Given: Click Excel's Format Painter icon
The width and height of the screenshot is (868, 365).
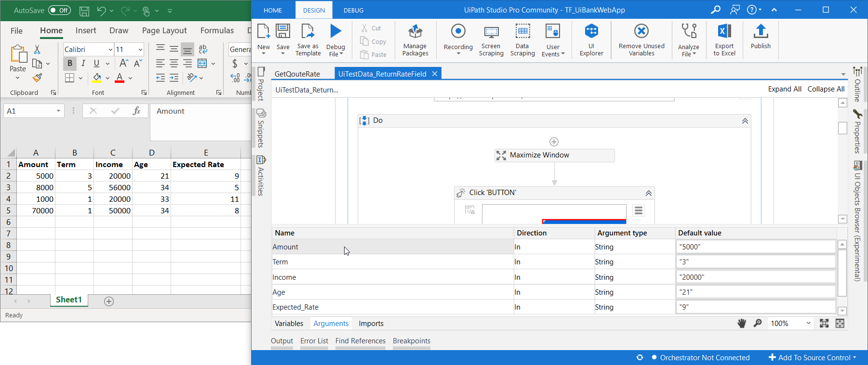Looking at the screenshot, I should point(38,78).
